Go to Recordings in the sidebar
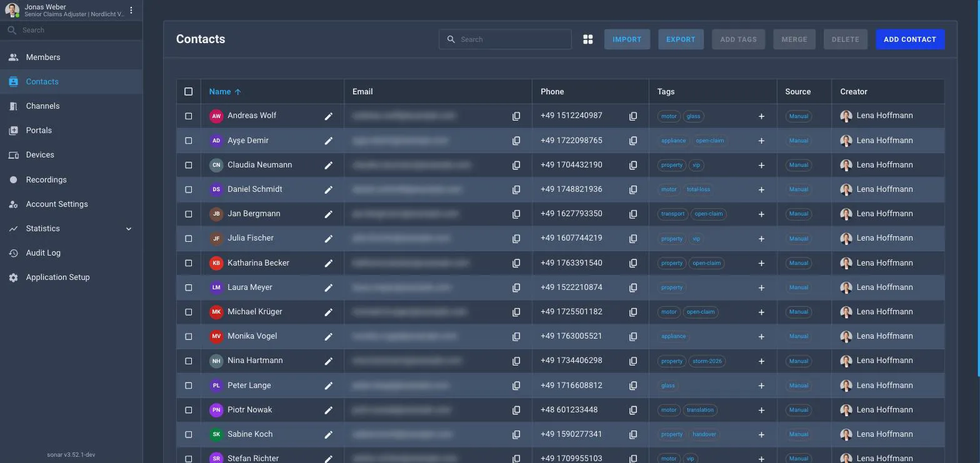The width and height of the screenshot is (980, 463). pyautogui.click(x=71, y=179)
